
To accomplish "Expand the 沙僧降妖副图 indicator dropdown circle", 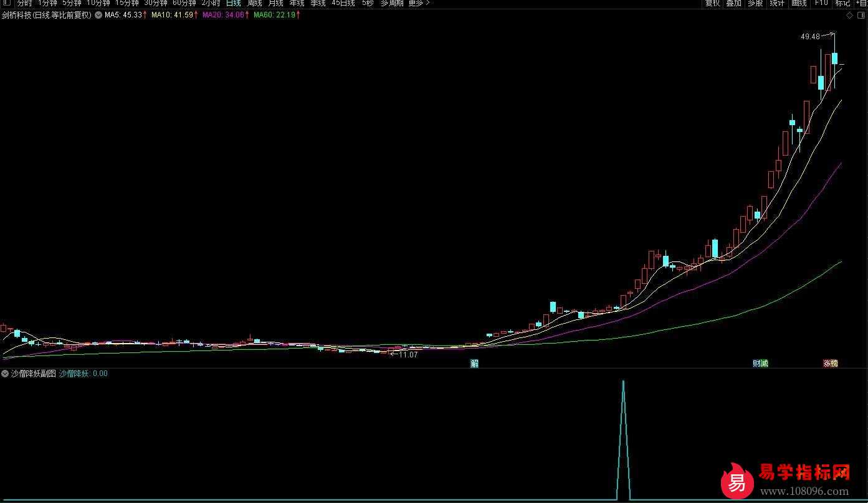I will tap(5, 374).
